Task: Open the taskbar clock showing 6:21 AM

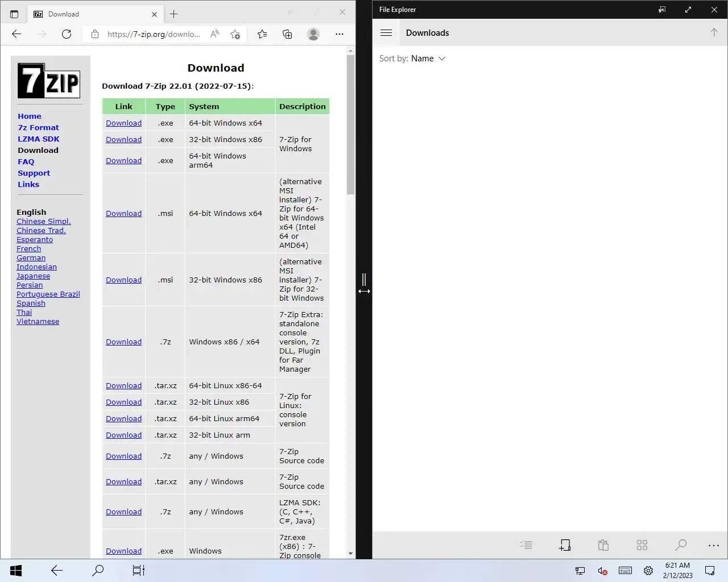Action: click(x=677, y=571)
